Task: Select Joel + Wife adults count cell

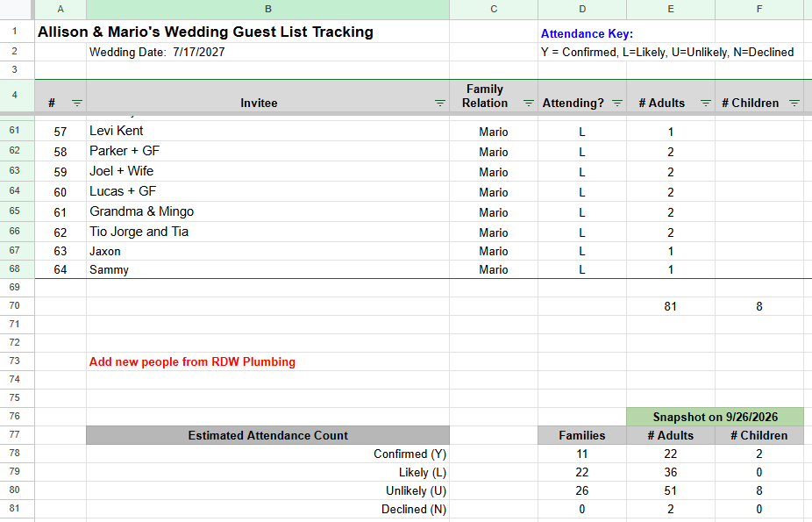Action: point(671,172)
